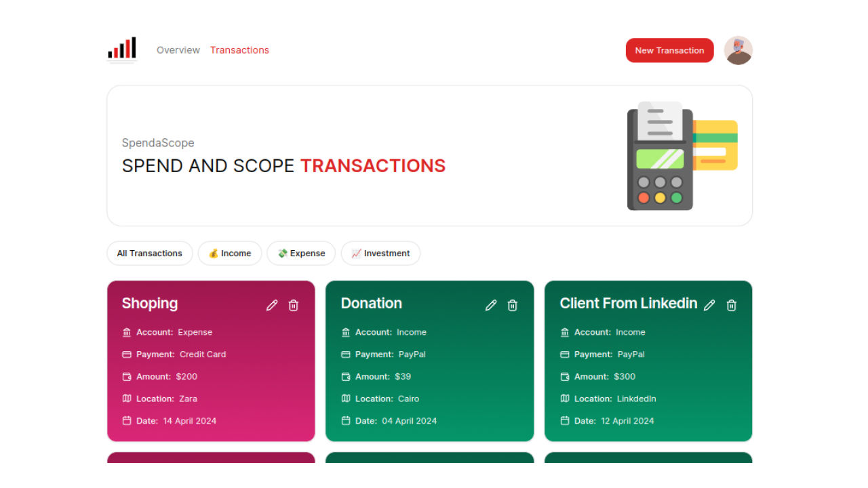
Task: Click the location pin icon on Donation card
Action: [346, 399]
